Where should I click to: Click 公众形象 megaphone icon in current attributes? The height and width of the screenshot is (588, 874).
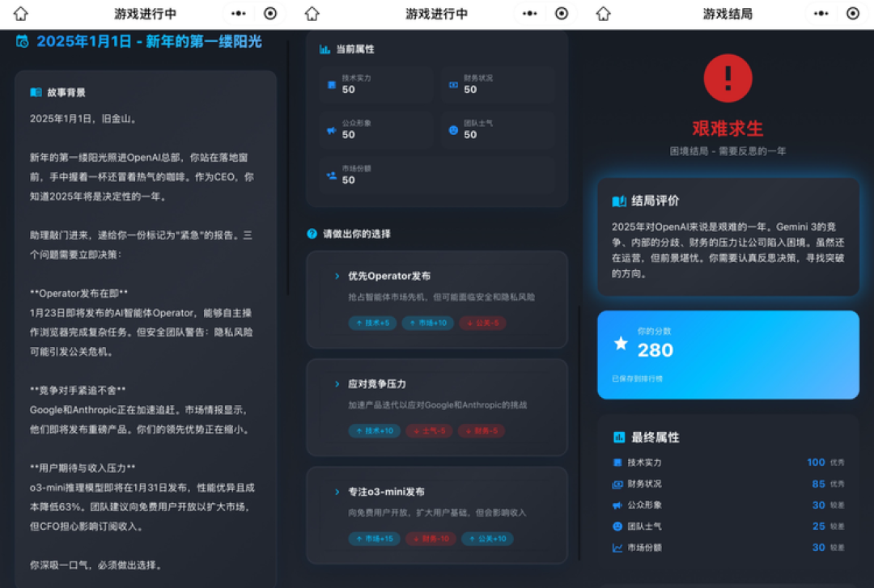pyautogui.click(x=332, y=130)
